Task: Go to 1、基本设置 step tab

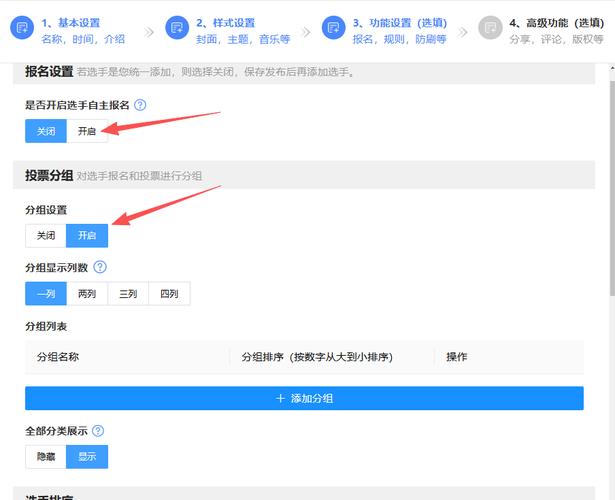Action: point(71,23)
